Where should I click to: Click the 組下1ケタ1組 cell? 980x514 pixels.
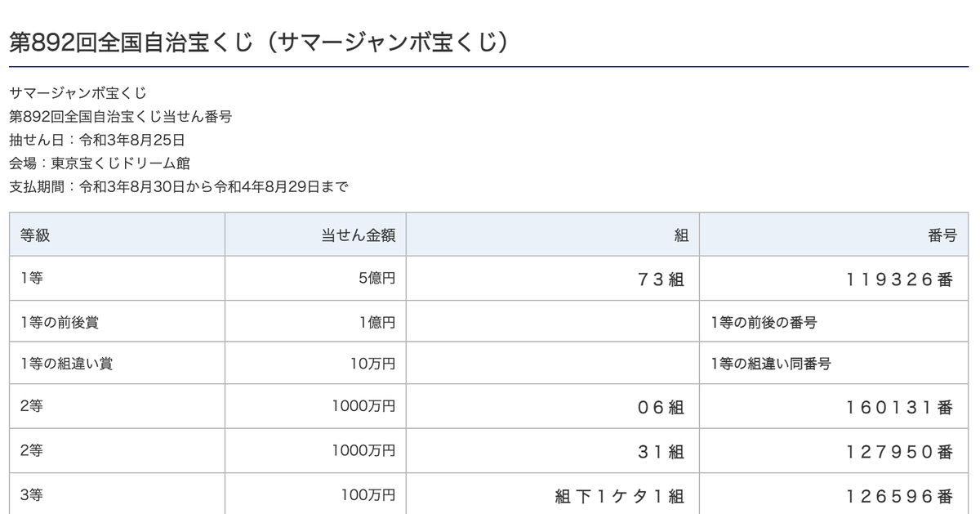pos(619,496)
